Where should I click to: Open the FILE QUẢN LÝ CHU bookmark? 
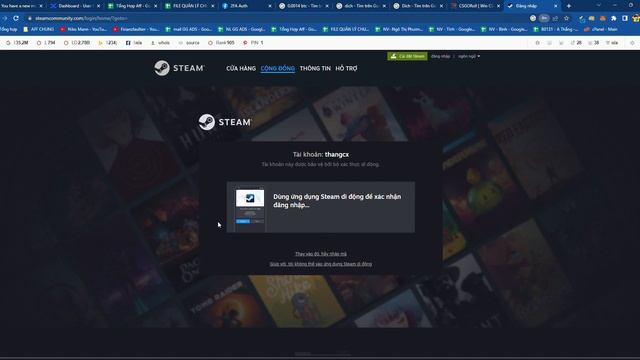click(346, 29)
